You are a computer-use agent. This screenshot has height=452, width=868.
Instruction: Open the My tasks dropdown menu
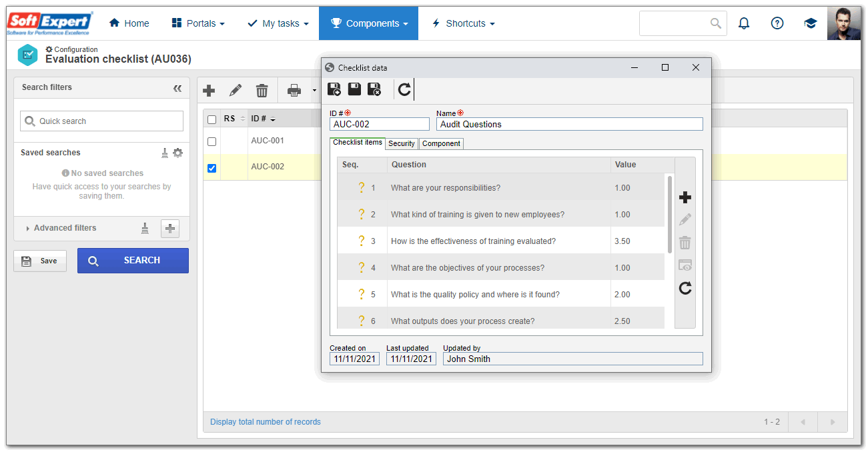coord(278,23)
